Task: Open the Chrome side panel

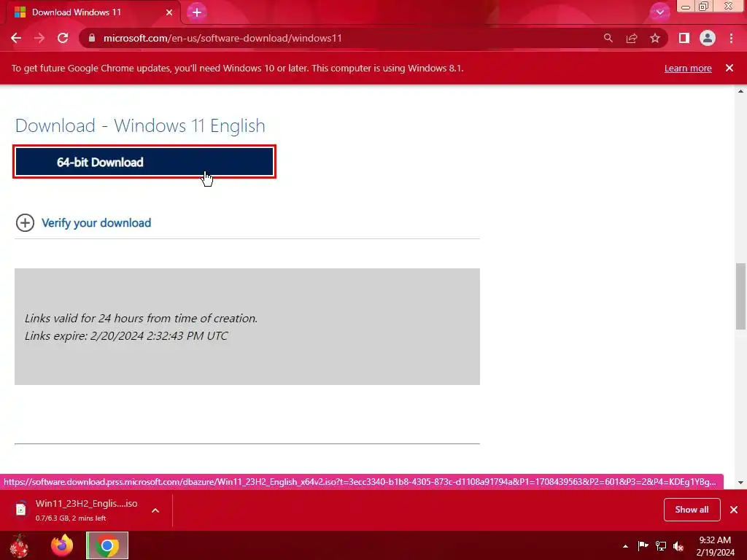Action: (684, 38)
